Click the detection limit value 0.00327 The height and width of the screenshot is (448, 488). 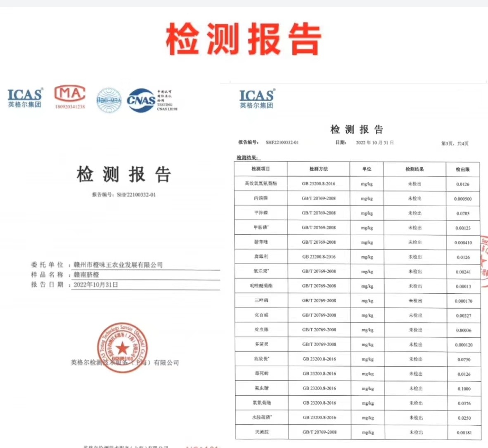pyautogui.click(x=464, y=316)
